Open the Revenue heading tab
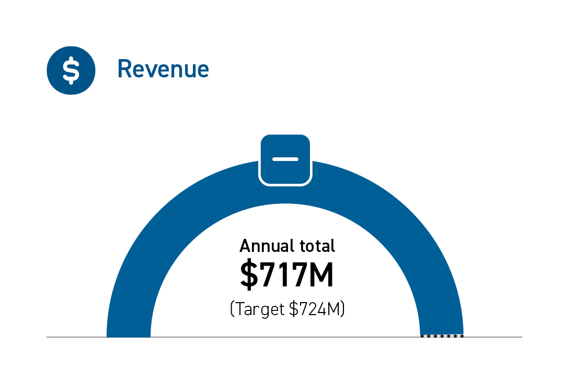Screen dimensions: 575x392 [163, 68]
